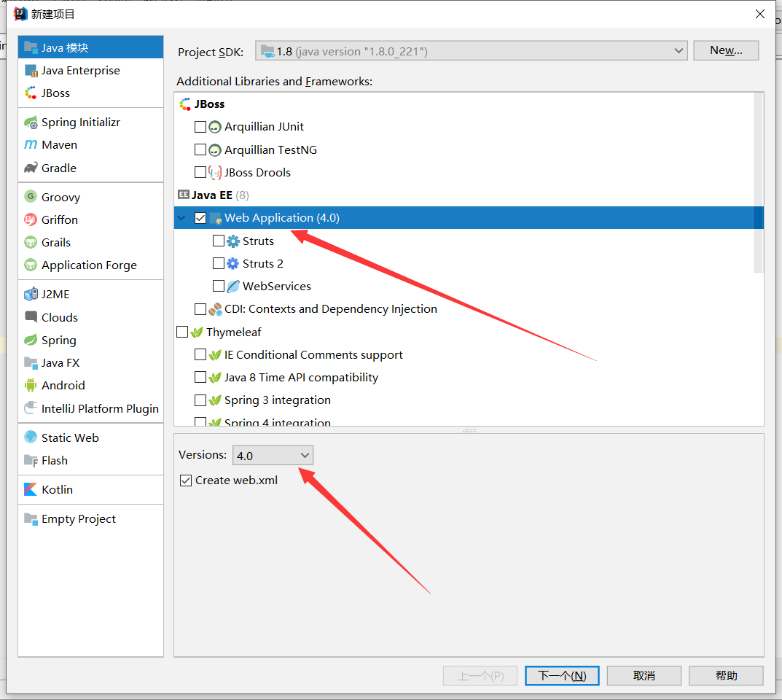Enable CDI Contexts and Dependency Injection checkbox
This screenshot has width=782, height=700.
click(200, 309)
